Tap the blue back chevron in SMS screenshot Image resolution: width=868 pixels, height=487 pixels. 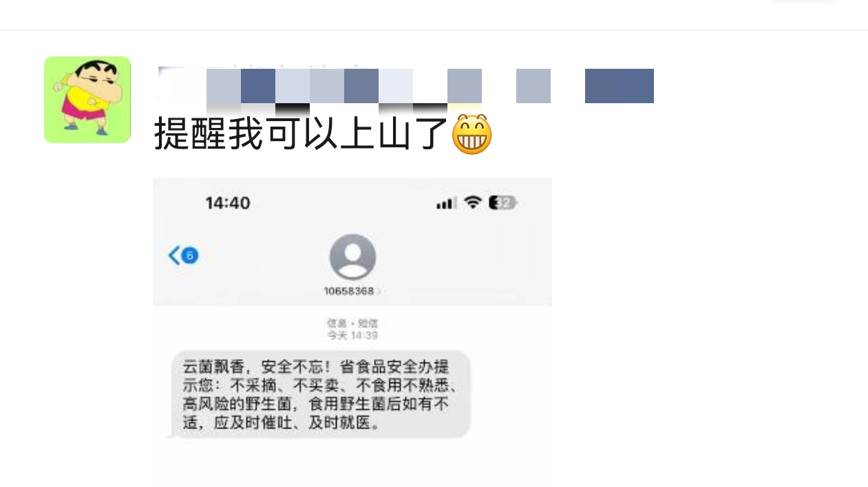tap(174, 256)
